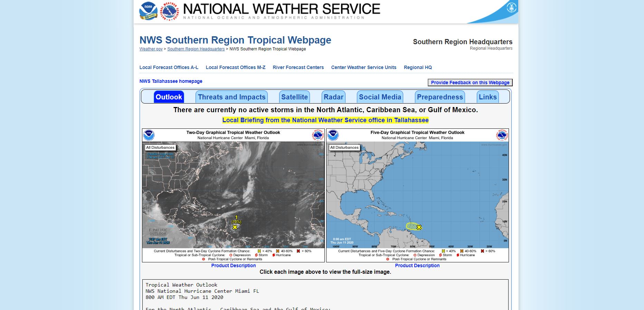Open Local Forecast Offices A-L menu

tap(169, 67)
